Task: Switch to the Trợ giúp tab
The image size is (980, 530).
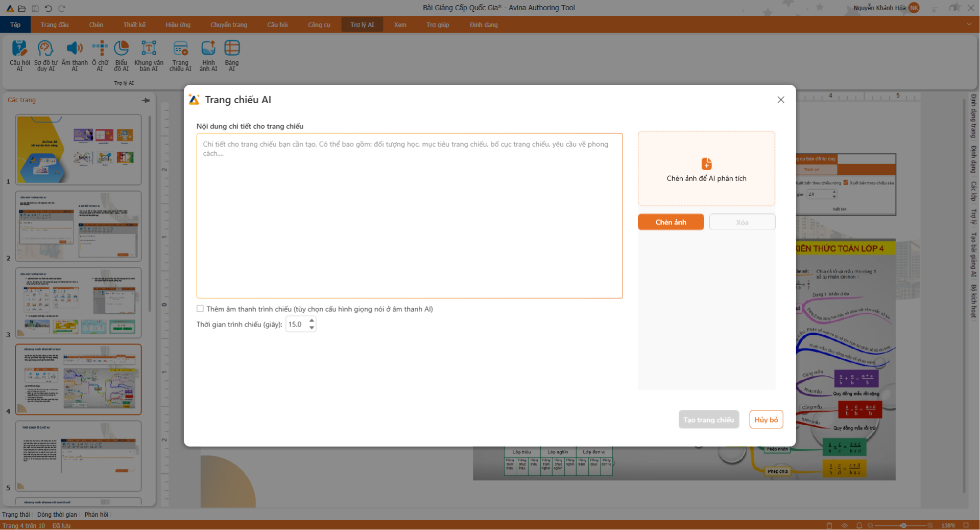Action: pyautogui.click(x=438, y=25)
